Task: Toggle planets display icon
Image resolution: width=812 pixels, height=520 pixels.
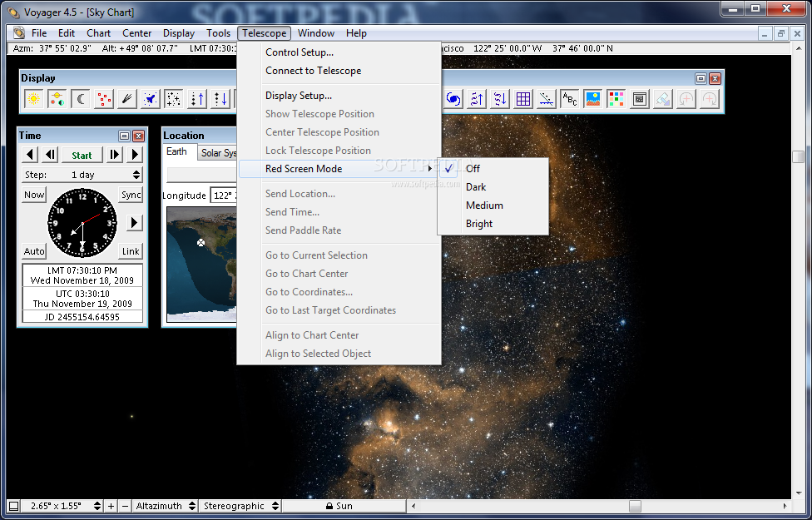Action: pos(57,98)
